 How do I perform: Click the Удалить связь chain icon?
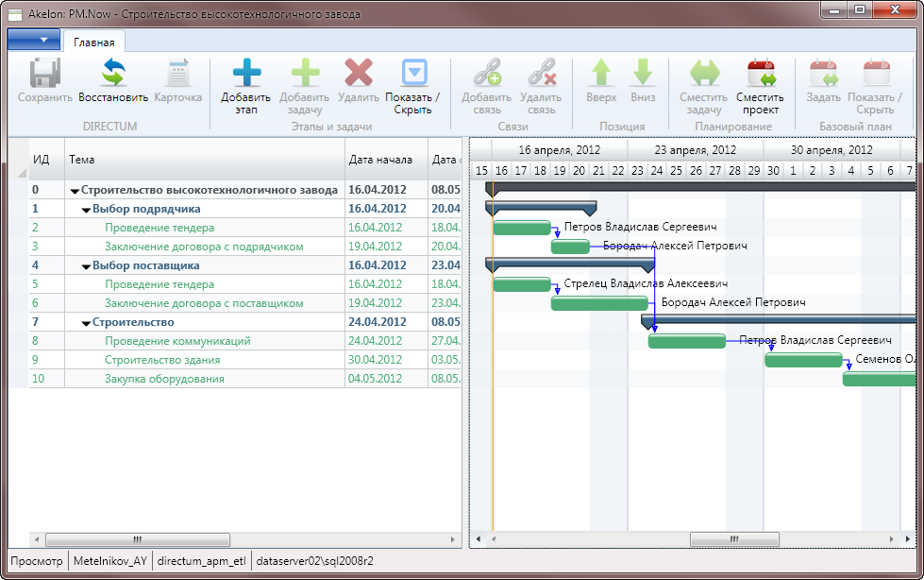542,73
